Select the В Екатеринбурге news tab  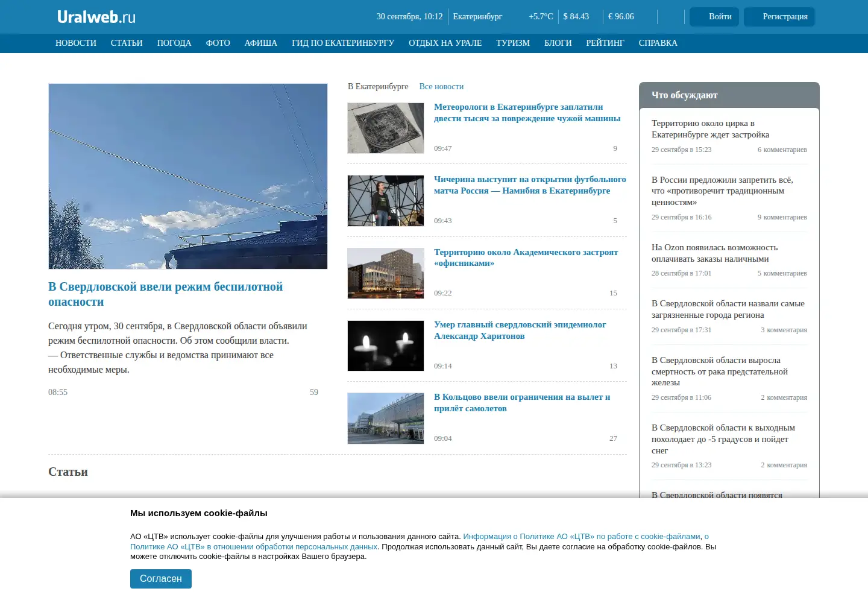tap(378, 87)
